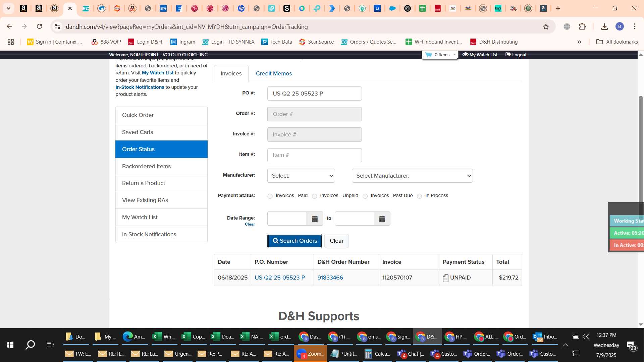Open Chrome extensions puzzle icon

583,26
